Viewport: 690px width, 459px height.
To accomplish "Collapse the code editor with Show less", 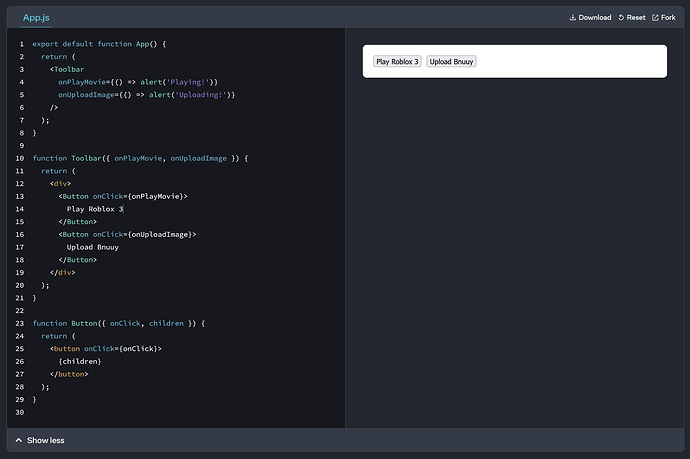I will tap(45, 440).
